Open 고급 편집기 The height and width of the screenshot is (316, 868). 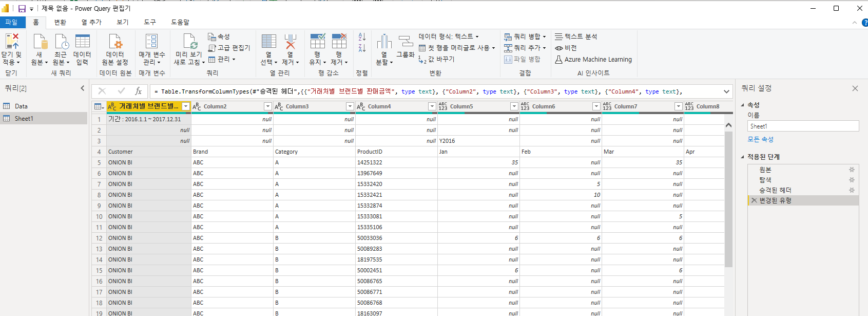(229, 48)
